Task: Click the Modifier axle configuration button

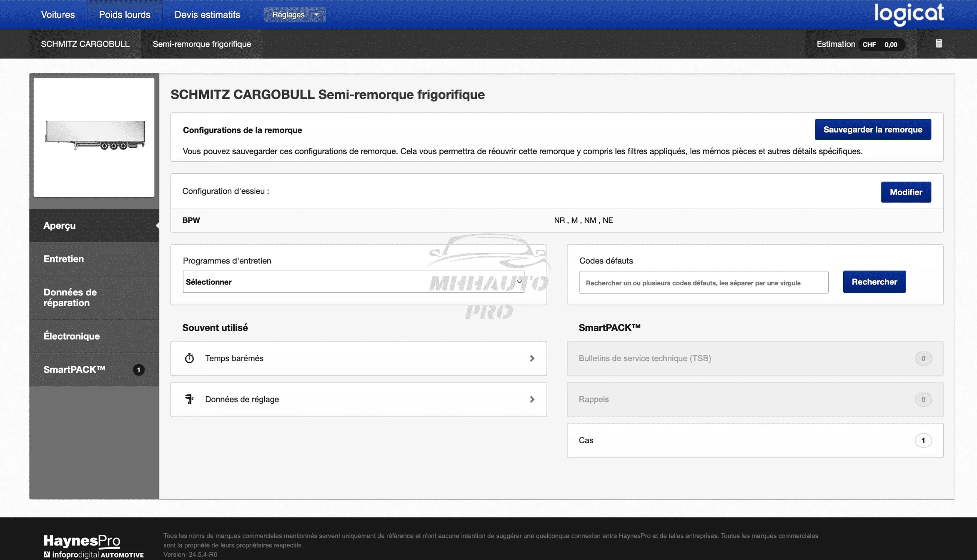Action: click(x=906, y=192)
